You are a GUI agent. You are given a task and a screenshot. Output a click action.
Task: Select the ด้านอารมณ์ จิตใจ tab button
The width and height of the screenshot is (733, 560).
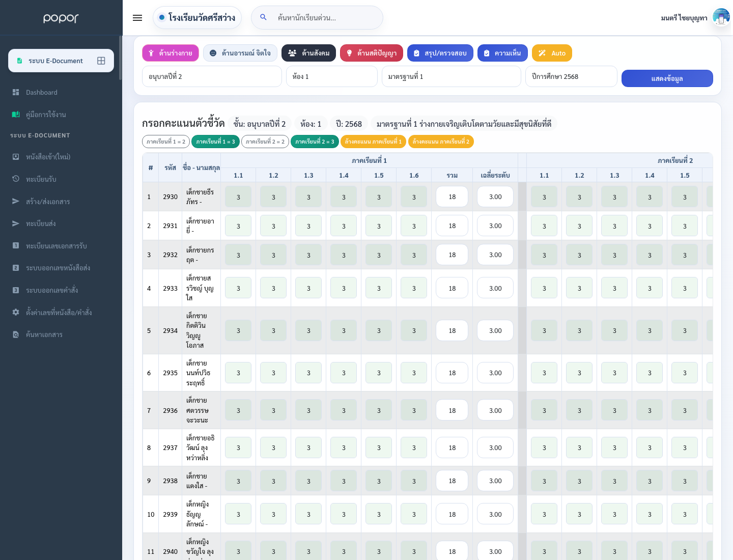(240, 53)
